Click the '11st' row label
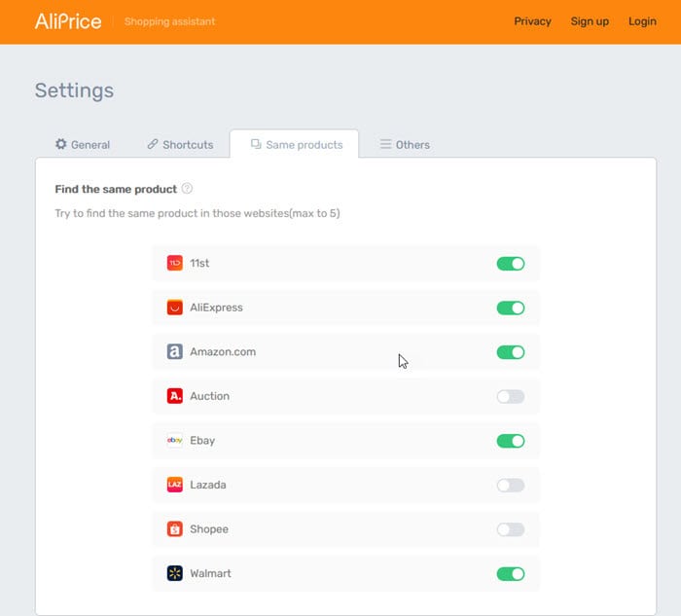The height and width of the screenshot is (616, 681). [x=199, y=263]
